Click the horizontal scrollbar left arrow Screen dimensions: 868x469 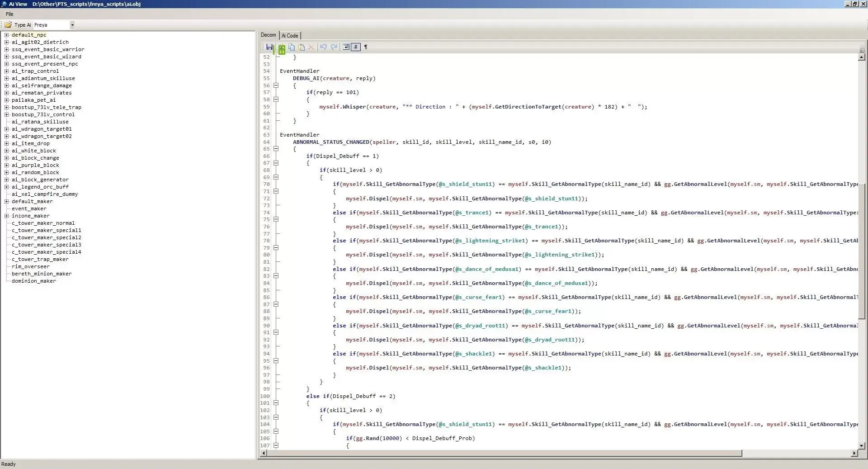point(263,453)
